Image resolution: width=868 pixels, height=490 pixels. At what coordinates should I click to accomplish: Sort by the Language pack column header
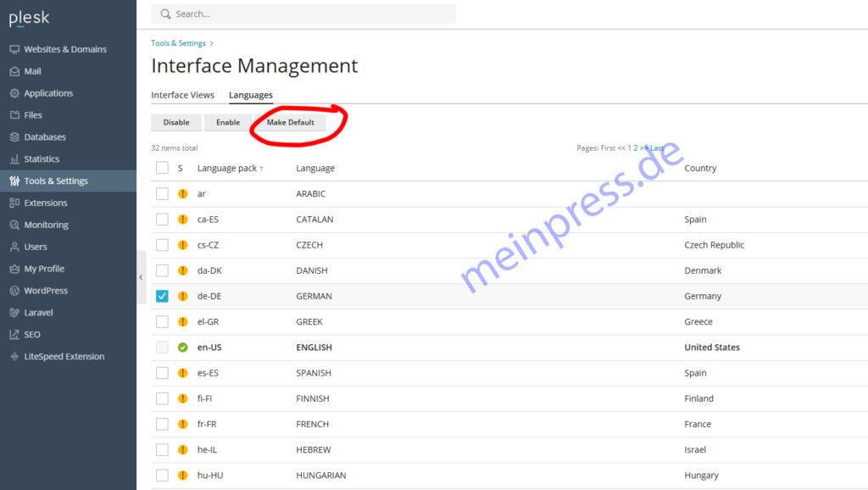point(226,168)
